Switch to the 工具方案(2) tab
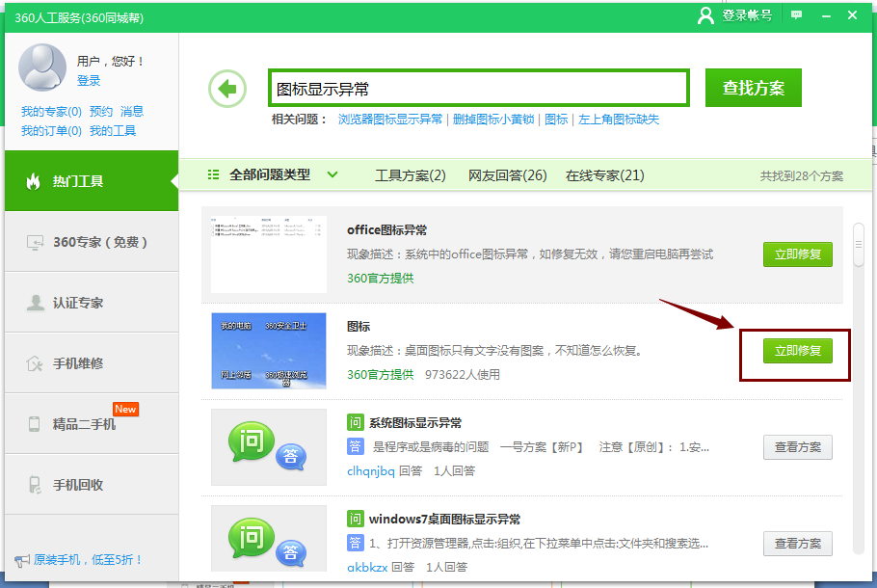877x588 pixels. pos(410,175)
